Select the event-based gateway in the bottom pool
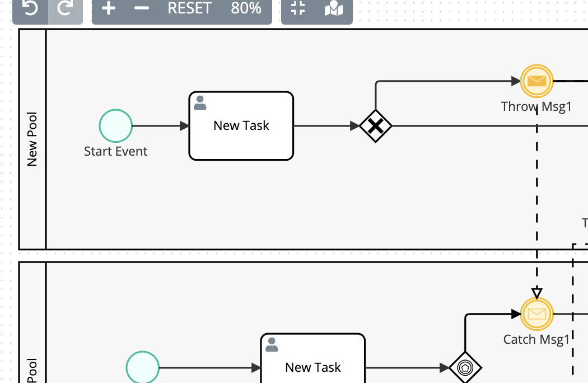This screenshot has width=588, height=383. [x=466, y=368]
